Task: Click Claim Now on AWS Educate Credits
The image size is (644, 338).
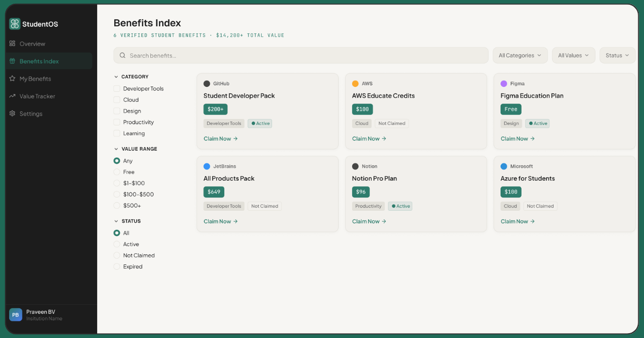Action: [x=369, y=138]
